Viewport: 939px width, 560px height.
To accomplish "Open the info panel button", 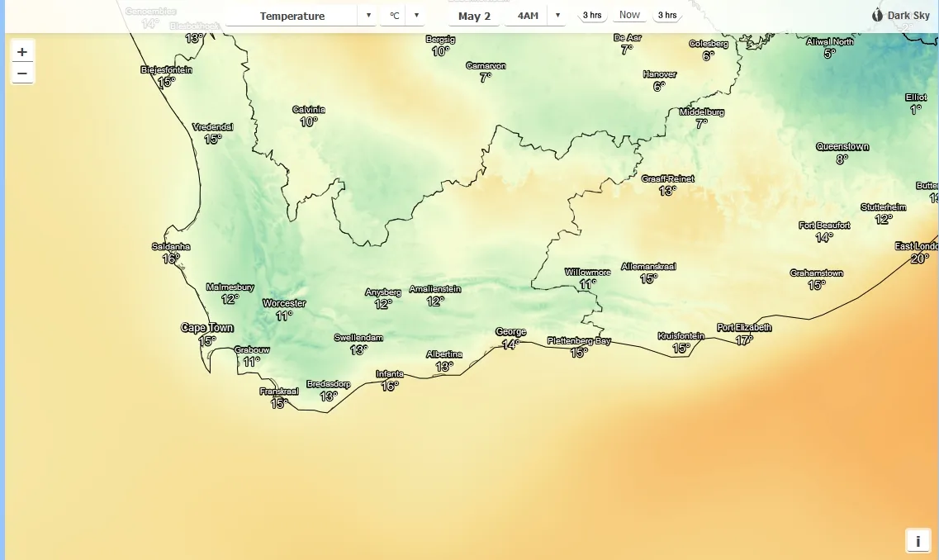I will coord(918,541).
